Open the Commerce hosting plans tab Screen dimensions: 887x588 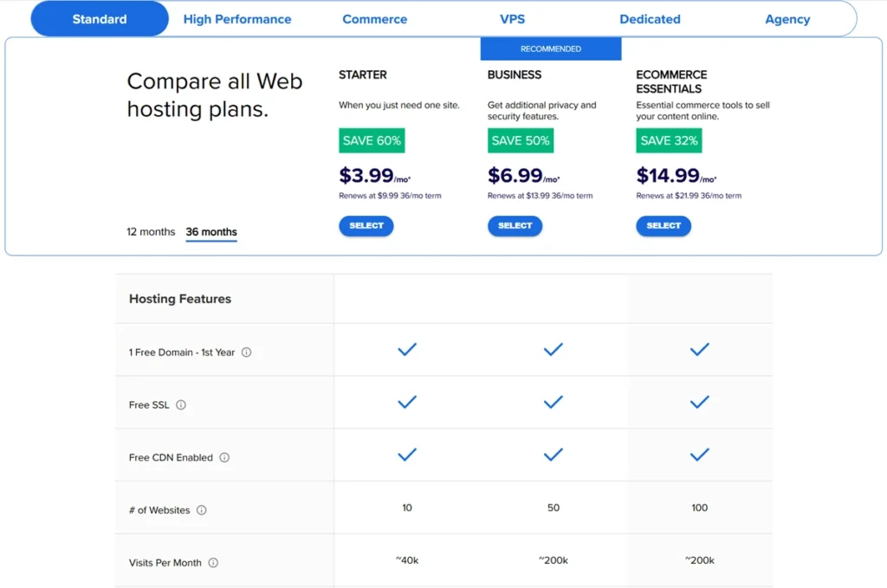[374, 18]
